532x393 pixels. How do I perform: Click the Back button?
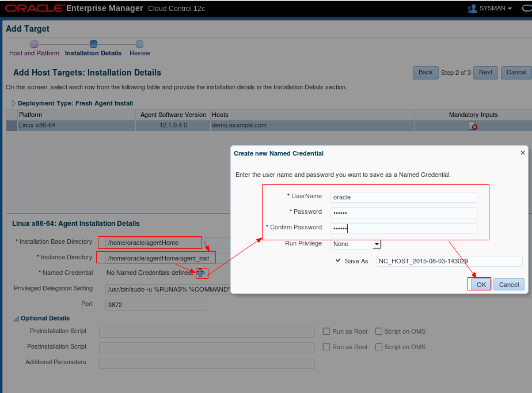pyautogui.click(x=425, y=73)
